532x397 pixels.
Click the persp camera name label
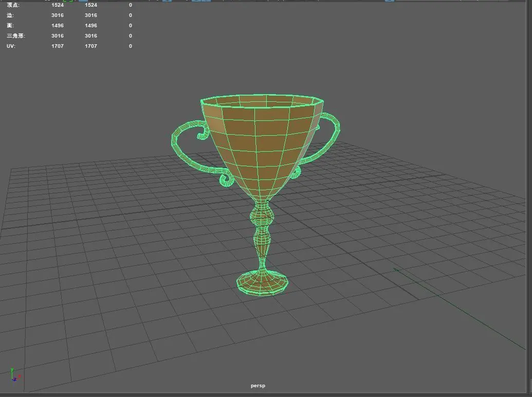[x=258, y=386]
